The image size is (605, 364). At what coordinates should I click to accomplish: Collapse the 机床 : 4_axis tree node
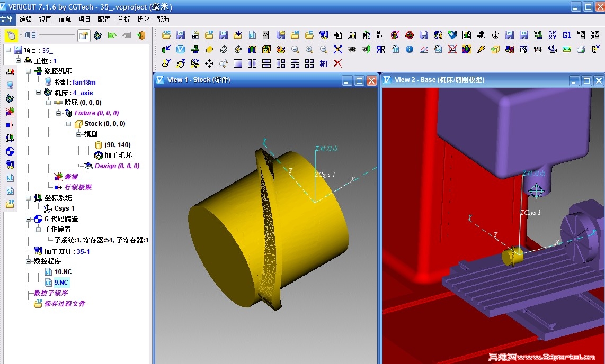38,93
